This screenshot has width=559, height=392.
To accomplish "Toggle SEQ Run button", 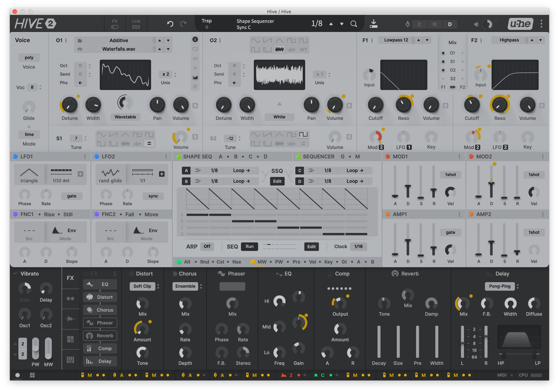I will pyautogui.click(x=249, y=246).
